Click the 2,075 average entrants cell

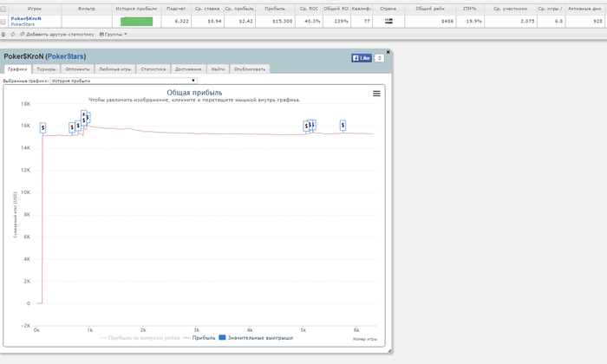point(510,22)
